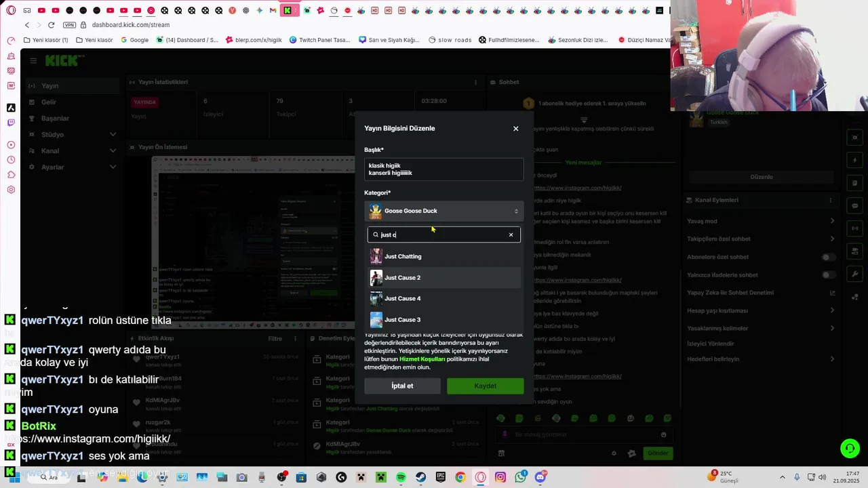Open Epic Games from the taskbar
868x488 pixels.
pyautogui.click(x=441, y=477)
